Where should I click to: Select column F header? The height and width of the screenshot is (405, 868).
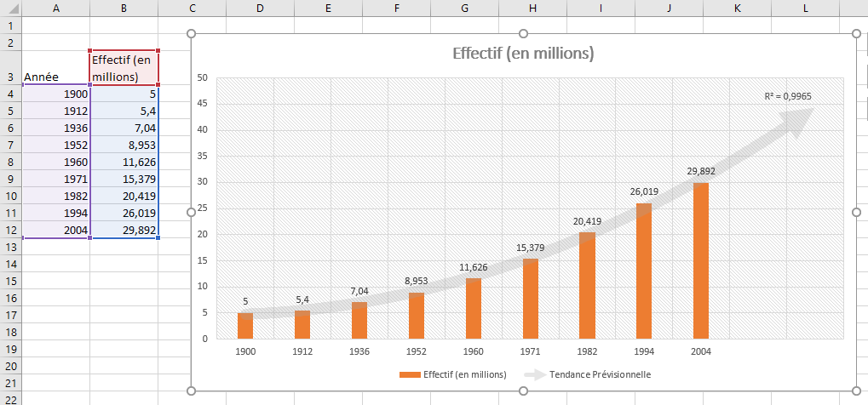396,8
